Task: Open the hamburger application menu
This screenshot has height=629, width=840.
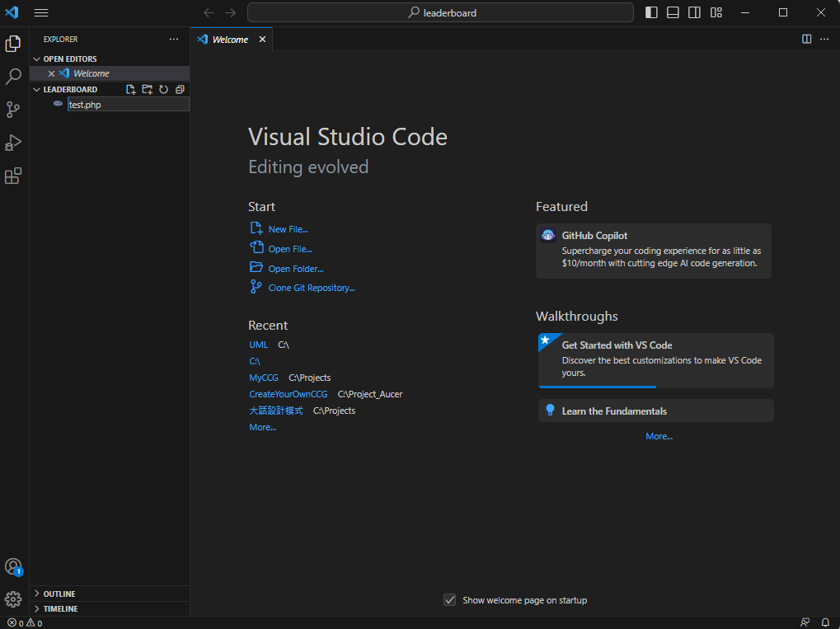Action: [41, 12]
